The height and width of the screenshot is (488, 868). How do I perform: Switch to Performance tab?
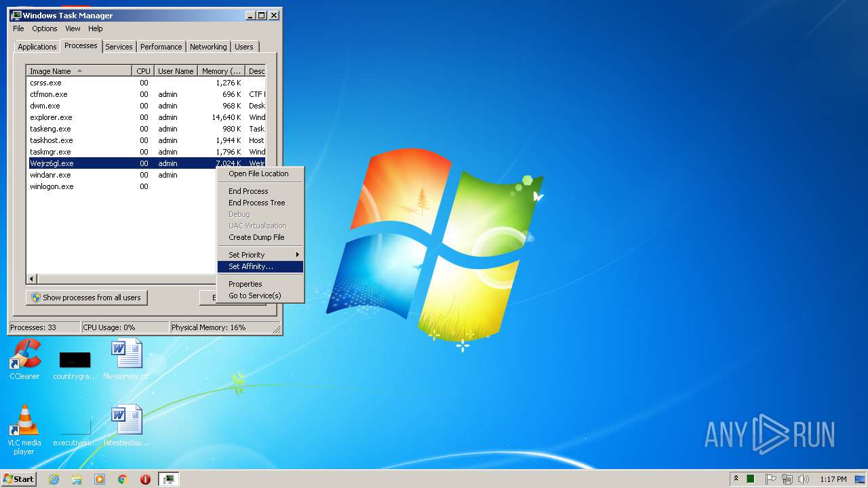[x=161, y=47]
